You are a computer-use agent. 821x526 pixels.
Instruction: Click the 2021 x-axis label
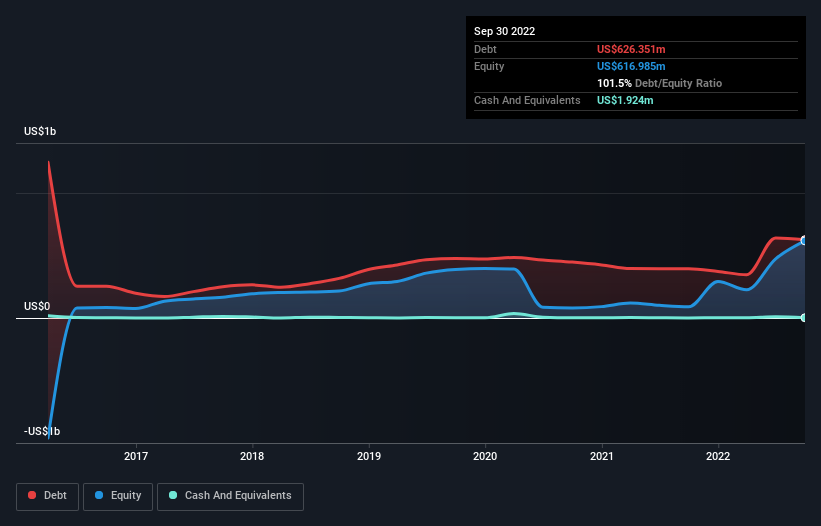(602, 456)
